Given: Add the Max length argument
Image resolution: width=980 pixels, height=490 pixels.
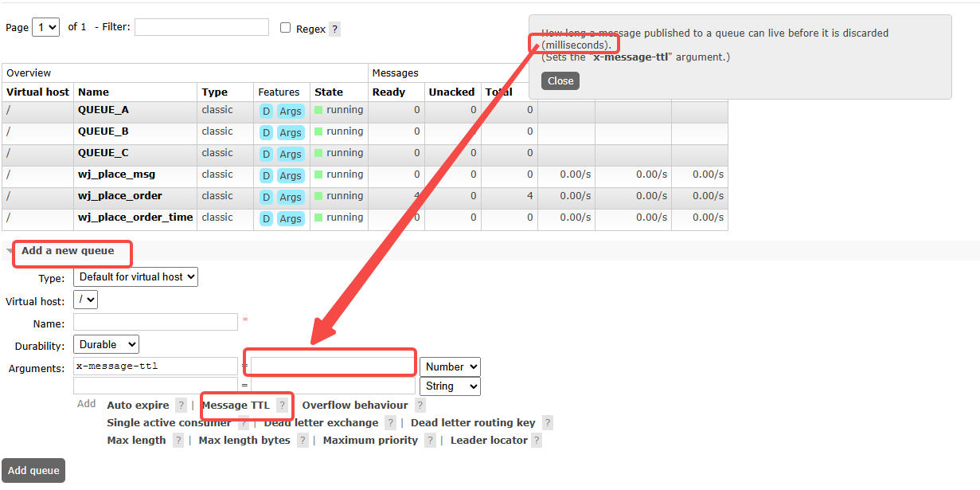Looking at the screenshot, I should pyautogui.click(x=136, y=441).
